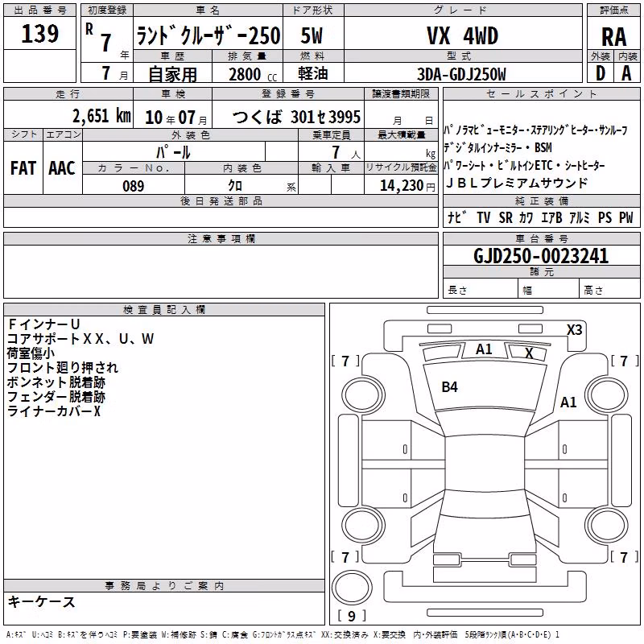644x644 pixels.
Task: Click fuel type 軽油
Action: pos(313,73)
